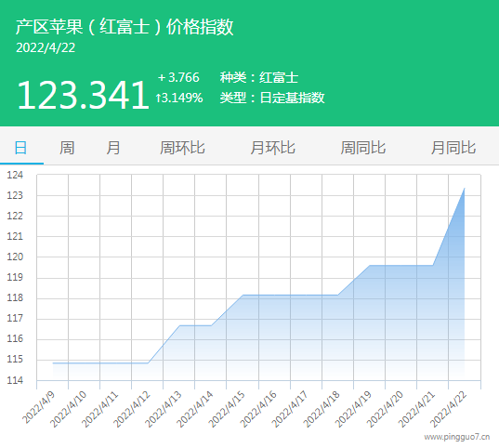
Task: Click the 123.341 index value
Action: [x=83, y=95]
